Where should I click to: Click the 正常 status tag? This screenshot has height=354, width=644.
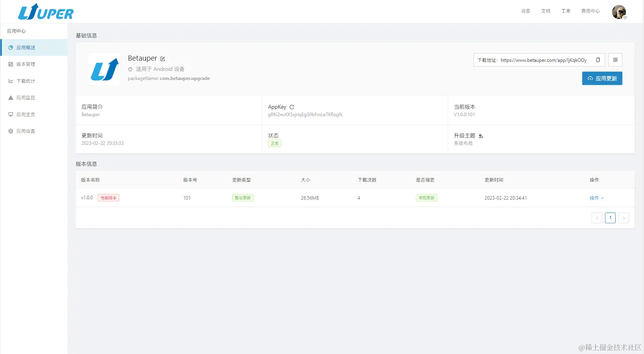pos(275,144)
